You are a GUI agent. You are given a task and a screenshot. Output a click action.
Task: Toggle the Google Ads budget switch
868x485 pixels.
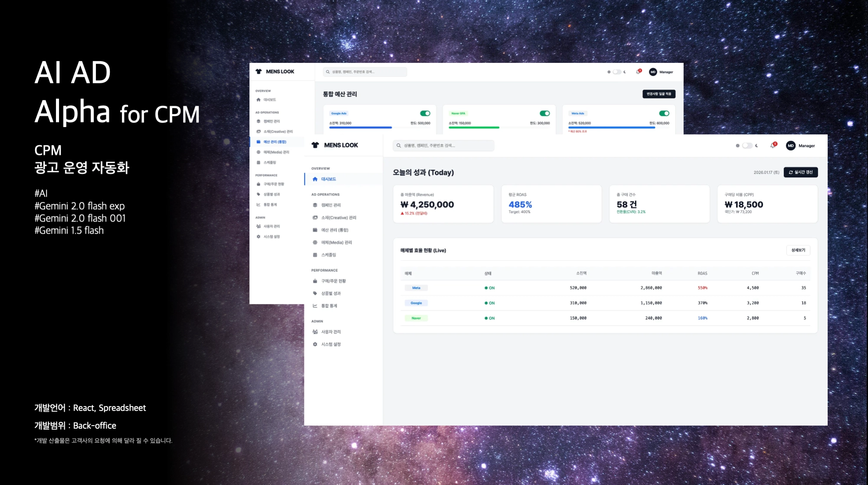(x=425, y=113)
